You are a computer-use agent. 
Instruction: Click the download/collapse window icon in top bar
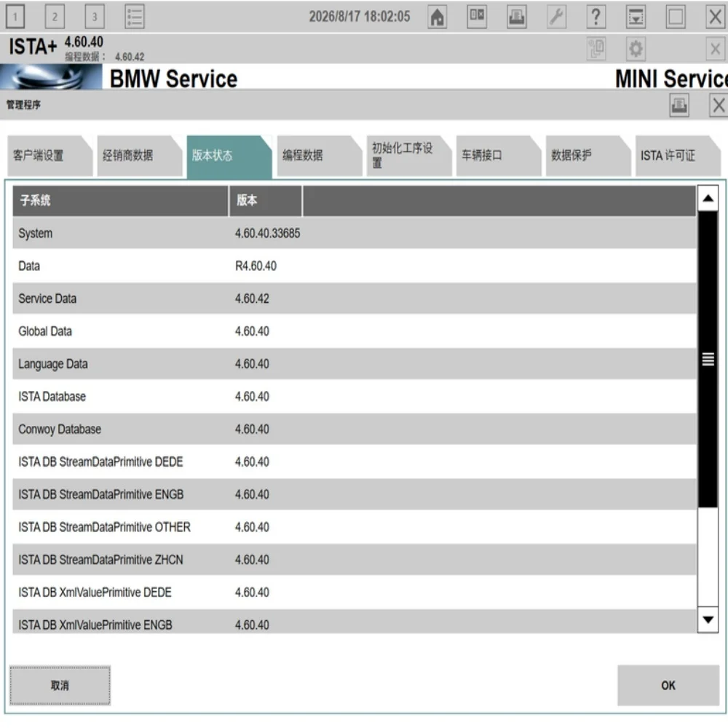point(636,17)
